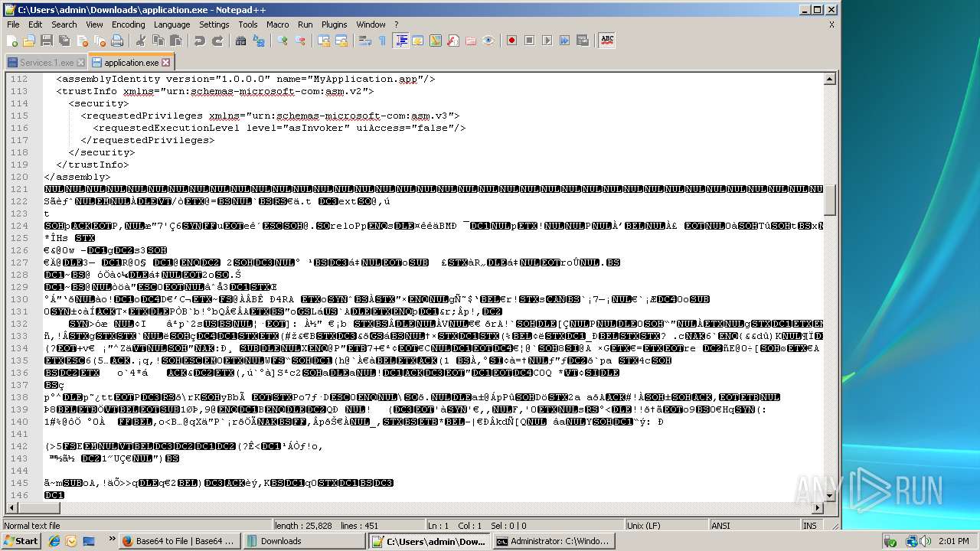
Task: Click the Copy toolbar icon
Action: click(158, 41)
